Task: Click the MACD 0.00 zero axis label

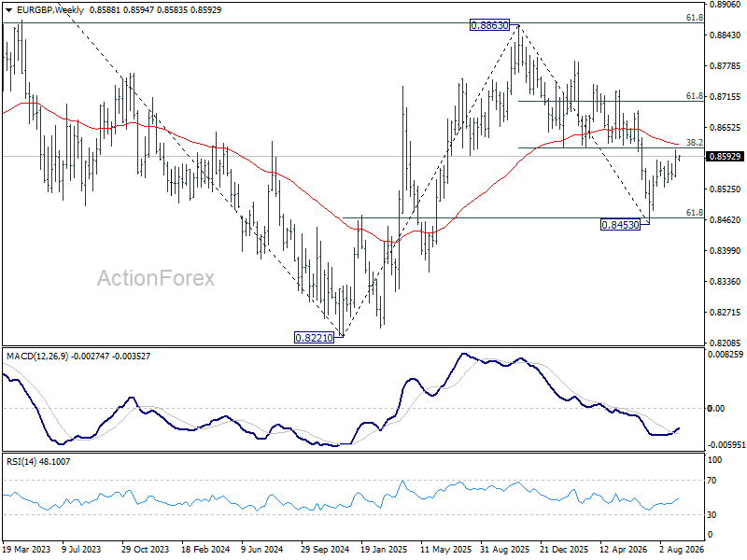Action: tap(717, 409)
